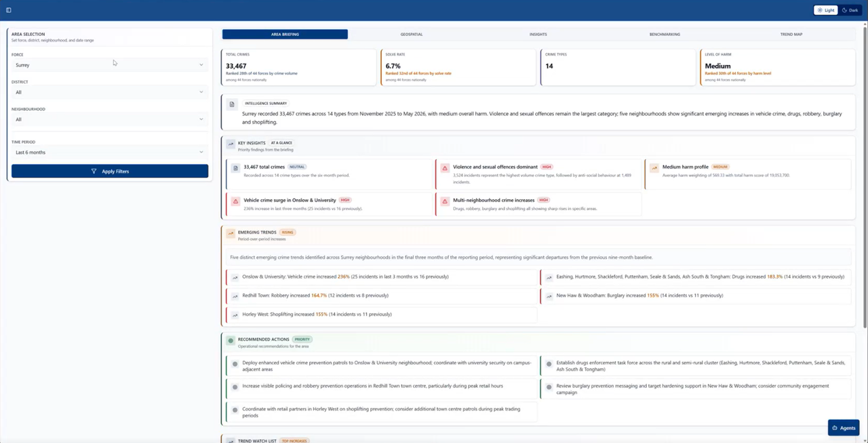Image resolution: width=868 pixels, height=443 pixels.
Task: Switch to Dark theme
Action: coord(850,10)
